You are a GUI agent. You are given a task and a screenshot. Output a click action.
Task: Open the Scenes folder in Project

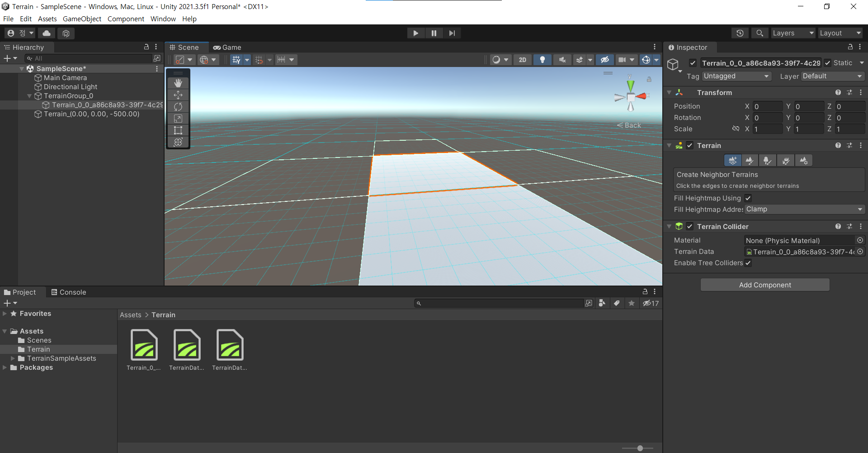(39, 340)
